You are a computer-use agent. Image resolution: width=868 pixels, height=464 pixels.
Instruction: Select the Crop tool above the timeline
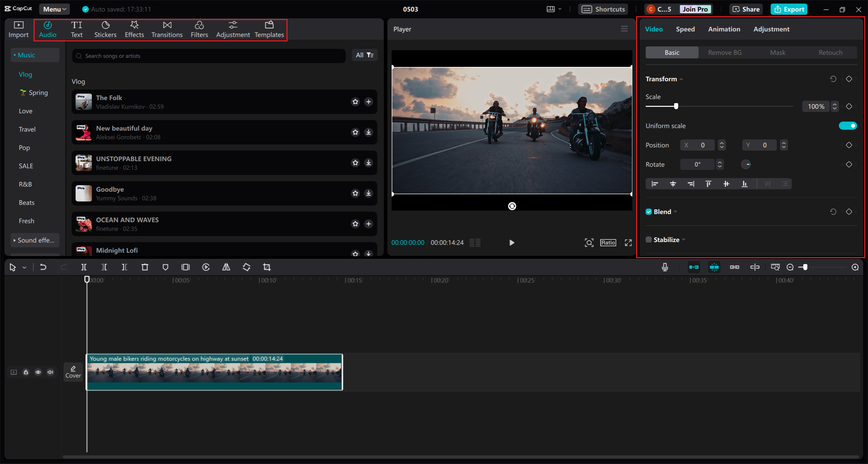coord(267,267)
